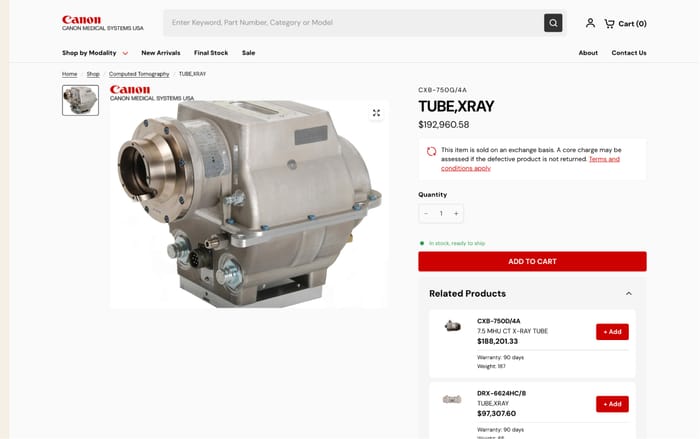
Task: Select the product thumbnail image
Action: tap(80, 100)
